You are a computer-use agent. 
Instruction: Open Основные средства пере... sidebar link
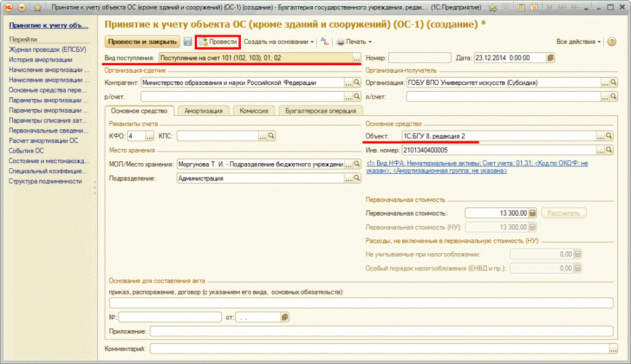pyautogui.click(x=48, y=90)
